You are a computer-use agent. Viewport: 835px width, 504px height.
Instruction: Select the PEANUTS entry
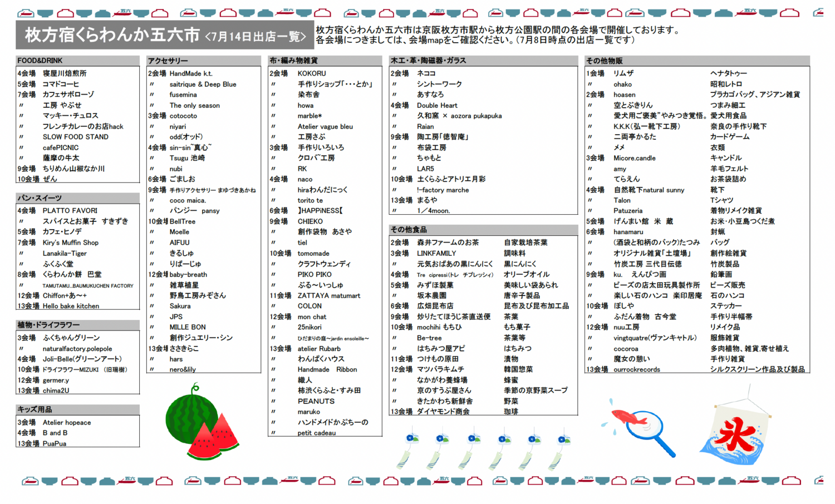316,401
